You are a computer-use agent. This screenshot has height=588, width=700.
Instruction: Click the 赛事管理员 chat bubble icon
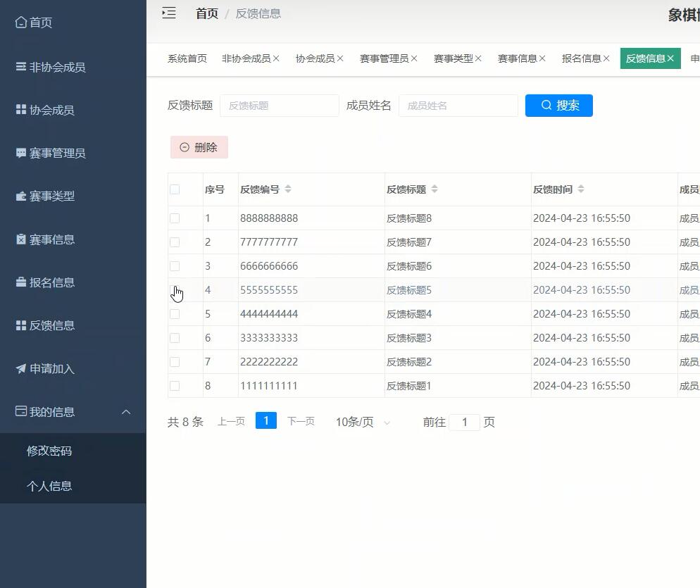tap(21, 153)
